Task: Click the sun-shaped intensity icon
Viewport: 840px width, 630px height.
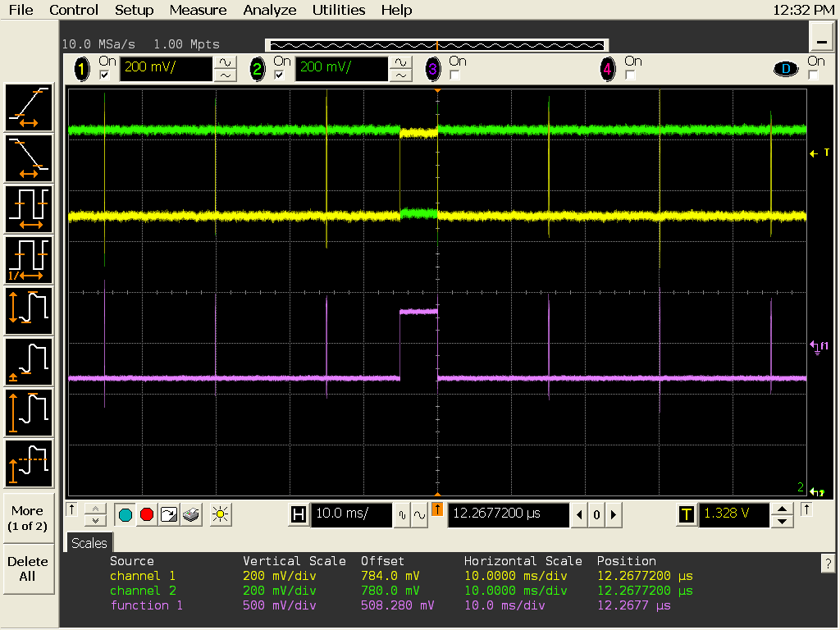Action: pos(219,514)
